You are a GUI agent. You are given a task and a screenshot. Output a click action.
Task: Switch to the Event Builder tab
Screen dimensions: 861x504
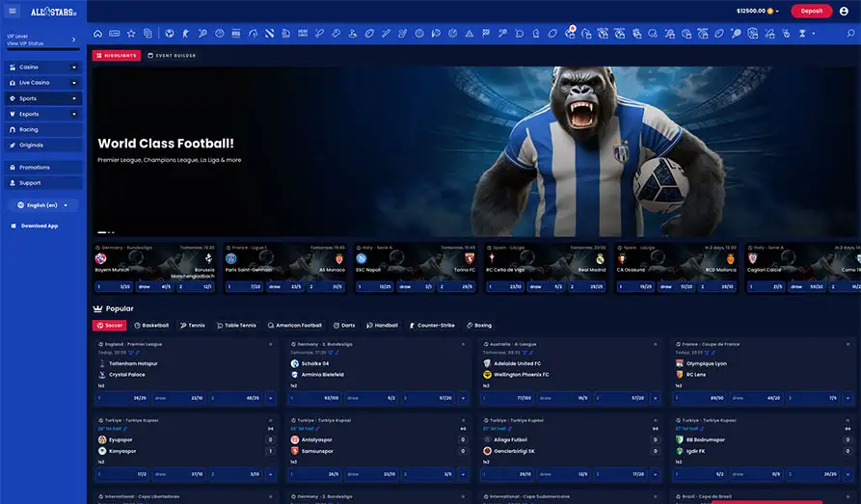(172, 56)
